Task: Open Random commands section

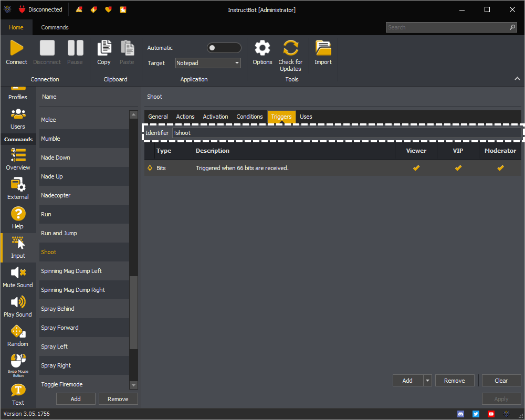Action: click(x=18, y=337)
